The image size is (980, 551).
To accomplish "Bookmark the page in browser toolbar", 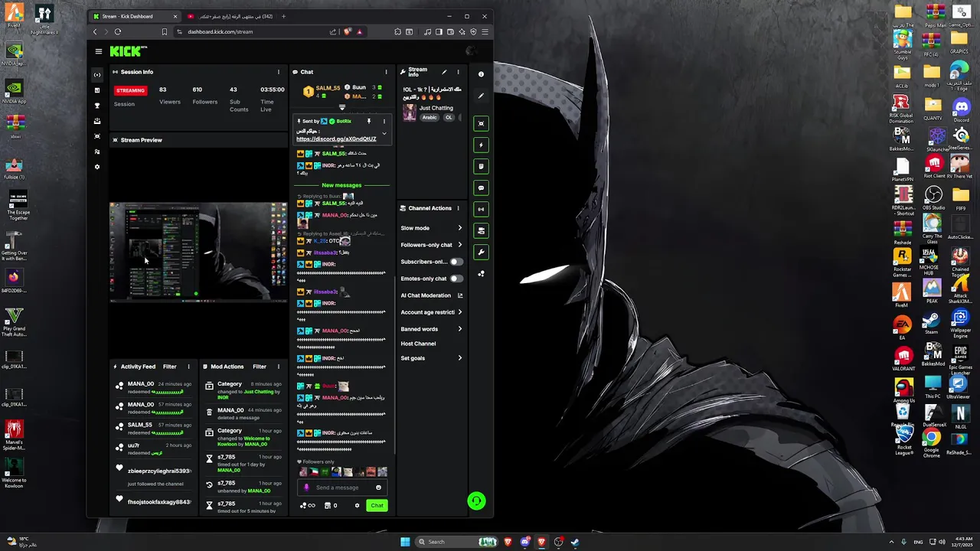I will tap(164, 31).
